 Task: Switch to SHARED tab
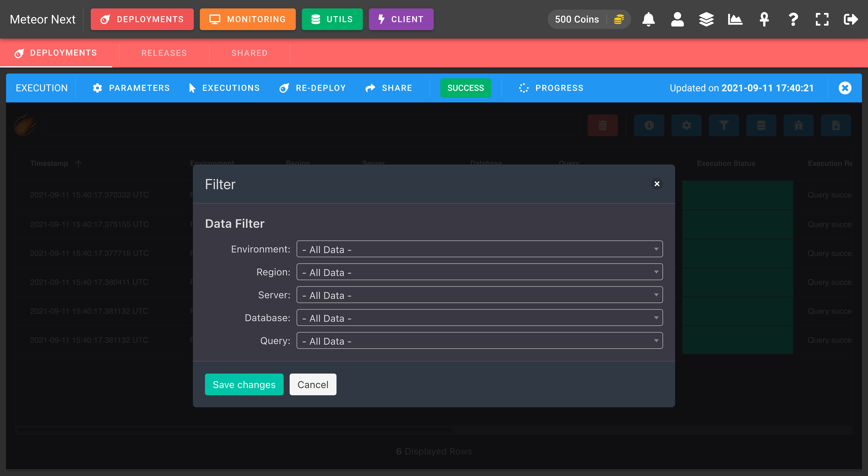click(x=249, y=53)
